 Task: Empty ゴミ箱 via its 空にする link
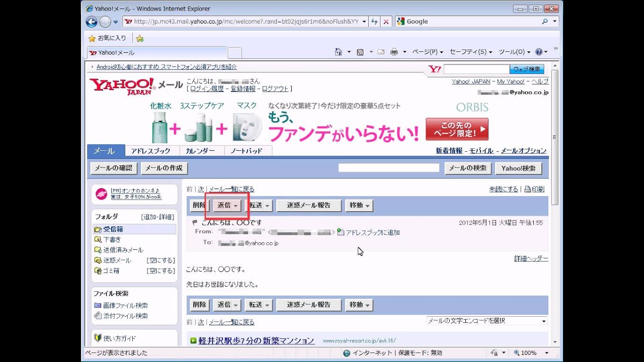pyautogui.click(x=161, y=270)
